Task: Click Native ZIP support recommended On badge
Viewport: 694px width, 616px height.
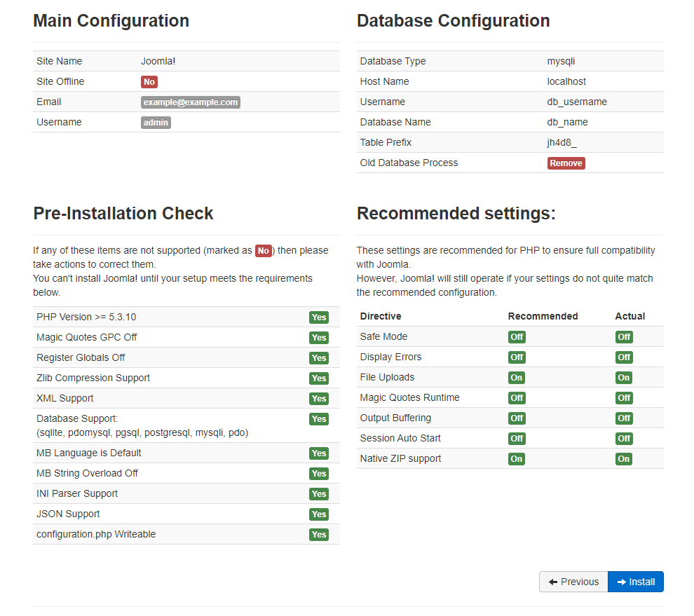Action: coord(517,459)
